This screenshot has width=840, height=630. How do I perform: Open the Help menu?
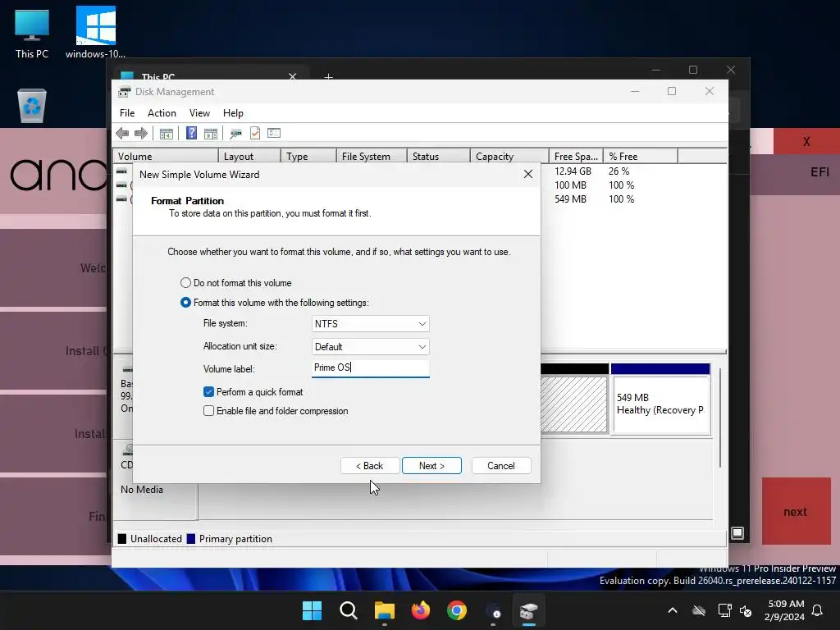point(233,113)
